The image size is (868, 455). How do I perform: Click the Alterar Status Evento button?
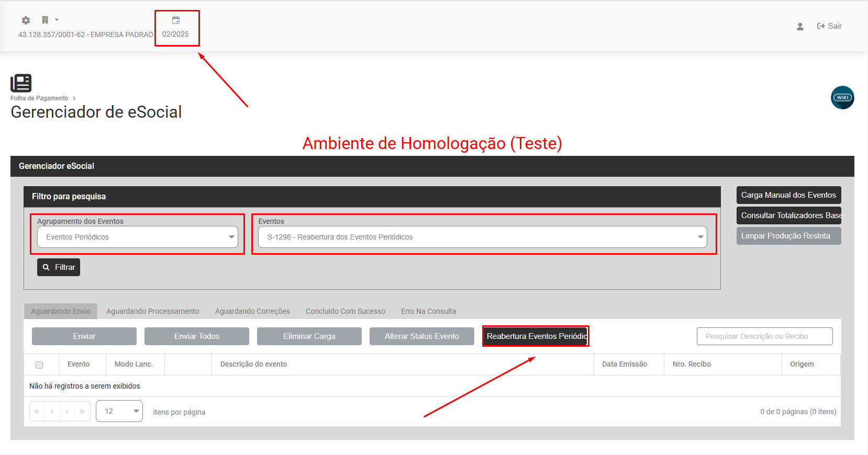[x=422, y=336]
